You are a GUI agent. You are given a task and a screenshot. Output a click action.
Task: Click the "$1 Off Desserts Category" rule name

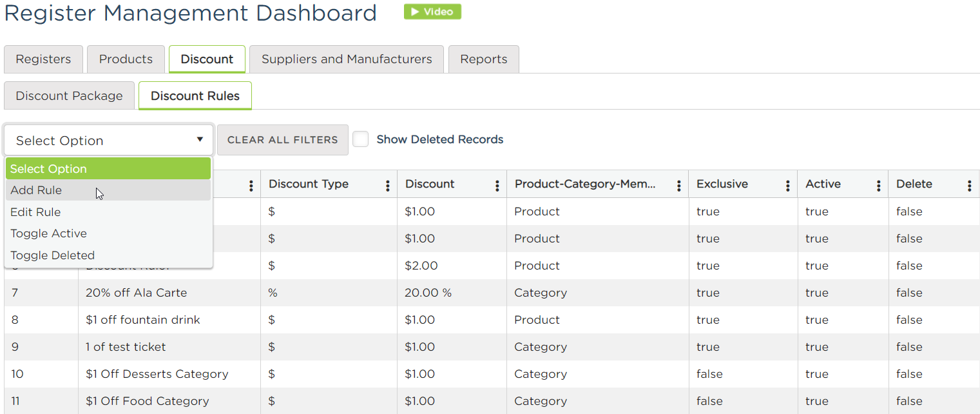coord(157,374)
